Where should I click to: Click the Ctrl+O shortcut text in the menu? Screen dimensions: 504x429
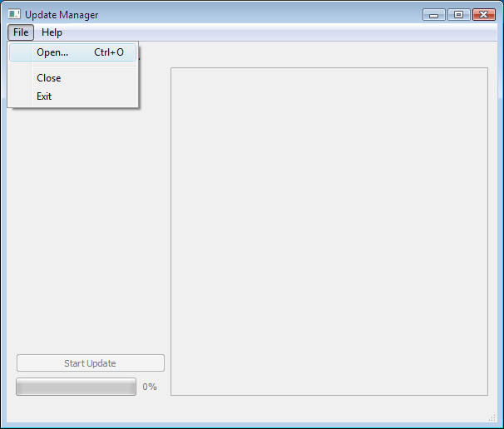[109, 52]
